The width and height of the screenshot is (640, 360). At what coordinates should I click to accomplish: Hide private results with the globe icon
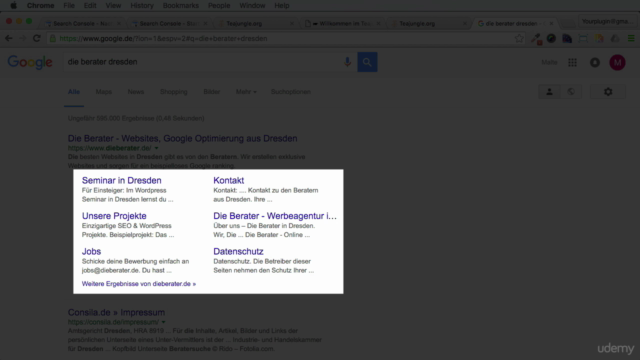click(571, 92)
